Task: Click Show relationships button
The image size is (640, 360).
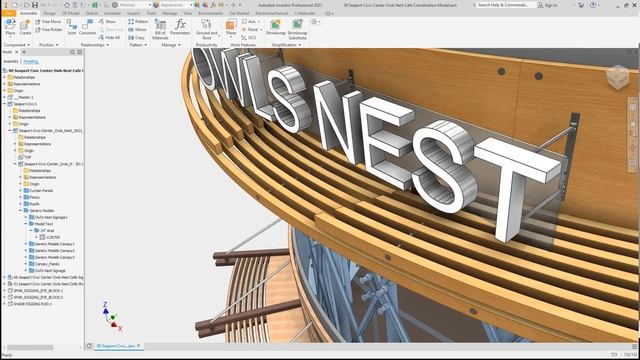Action: click(x=107, y=21)
